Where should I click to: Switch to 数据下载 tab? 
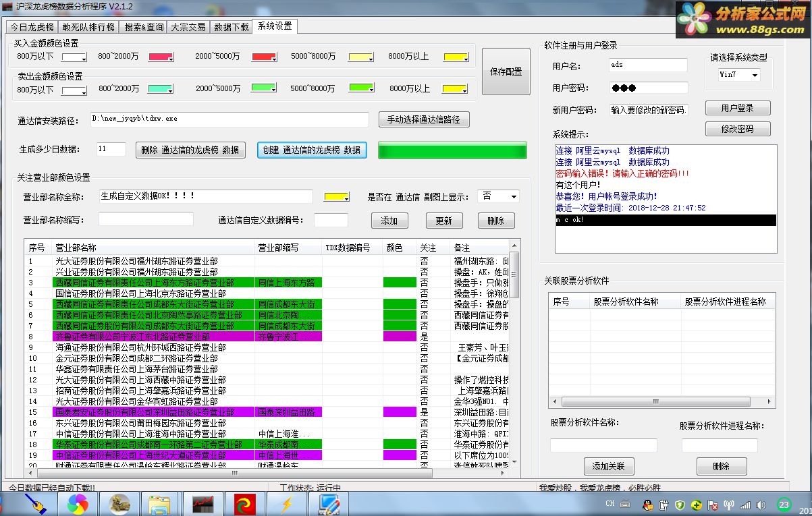tap(232, 27)
